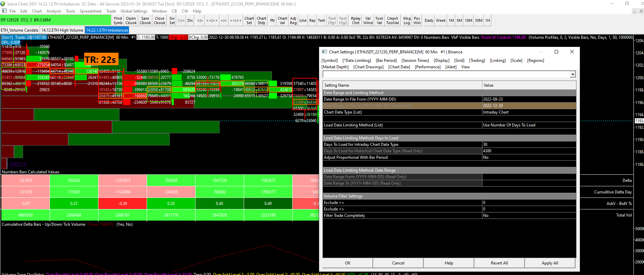Open Srv Set from the toolbar
The image size is (644, 275).
(172, 20)
